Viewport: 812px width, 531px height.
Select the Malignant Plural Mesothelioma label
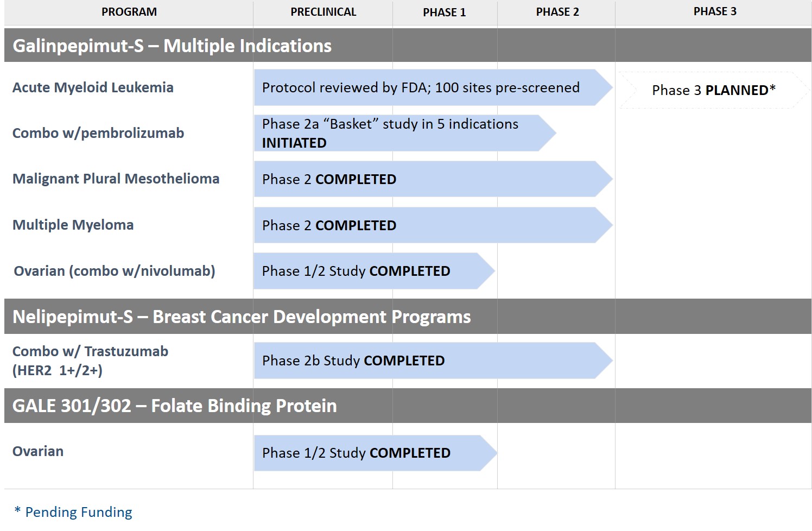116,179
